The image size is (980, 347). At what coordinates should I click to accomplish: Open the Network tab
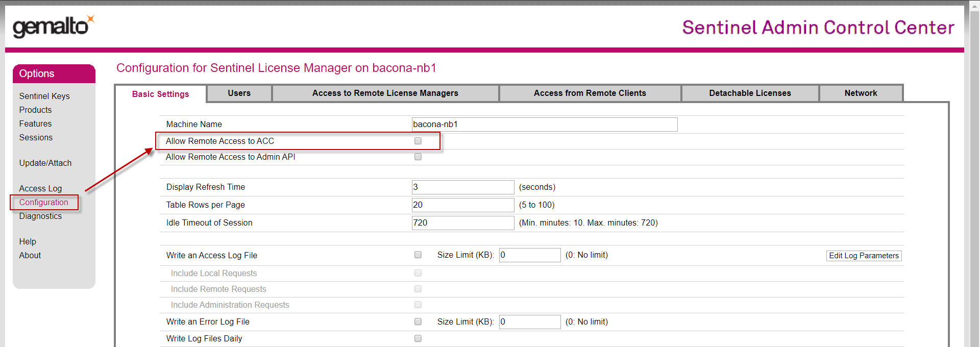pyautogui.click(x=861, y=93)
